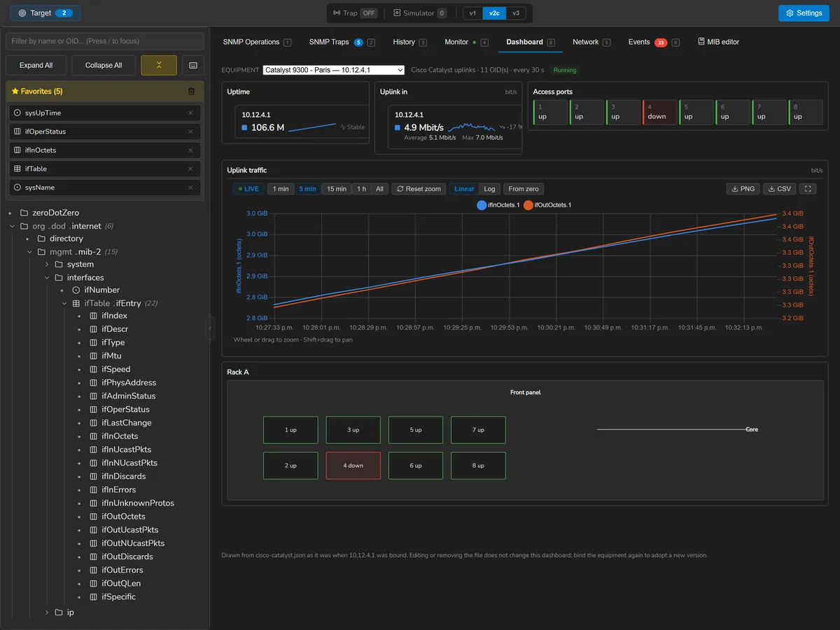Remove ifOperStatus from favorites
The height and width of the screenshot is (630, 840).
[190, 132]
